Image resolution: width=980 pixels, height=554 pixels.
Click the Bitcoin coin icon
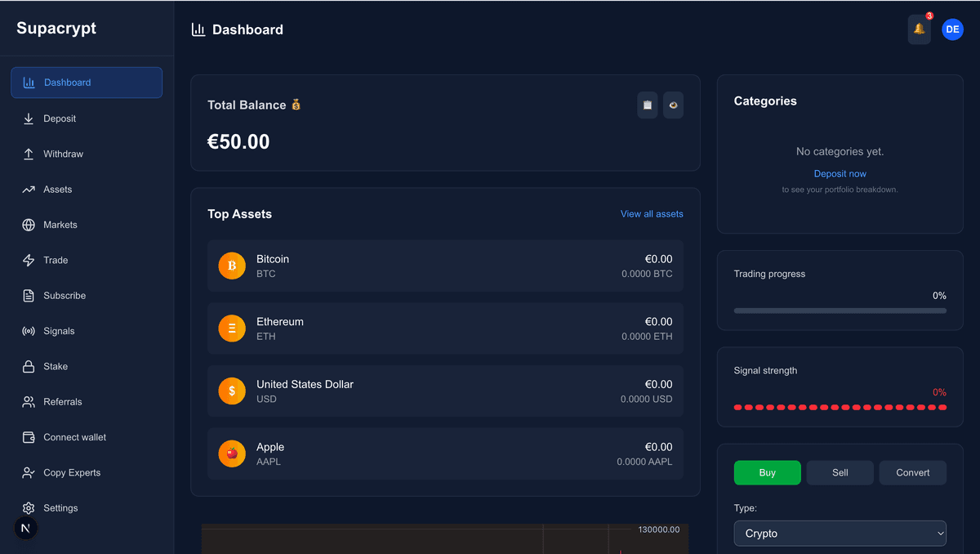coord(232,266)
